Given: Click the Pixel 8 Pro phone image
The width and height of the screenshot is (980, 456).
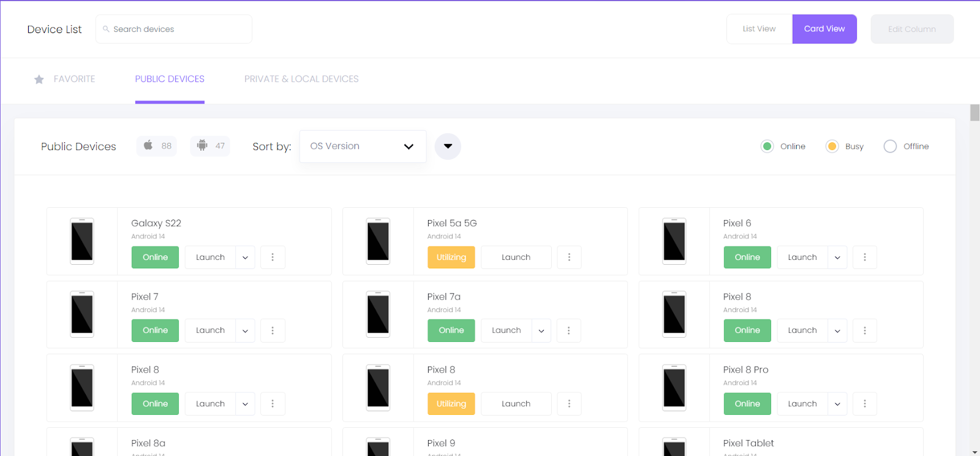Looking at the screenshot, I should (x=674, y=387).
